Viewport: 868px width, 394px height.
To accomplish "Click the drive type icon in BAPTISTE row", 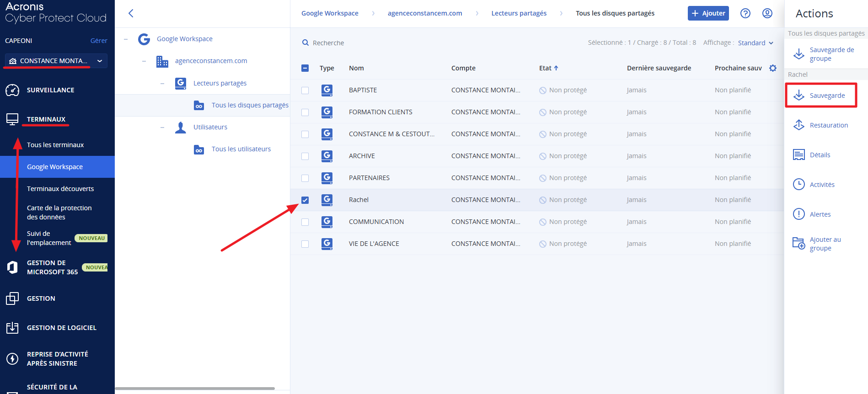I will click(x=327, y=90).
